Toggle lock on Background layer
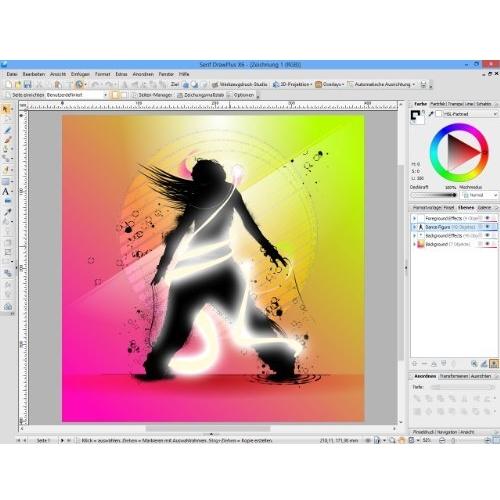 pos(494,244)
